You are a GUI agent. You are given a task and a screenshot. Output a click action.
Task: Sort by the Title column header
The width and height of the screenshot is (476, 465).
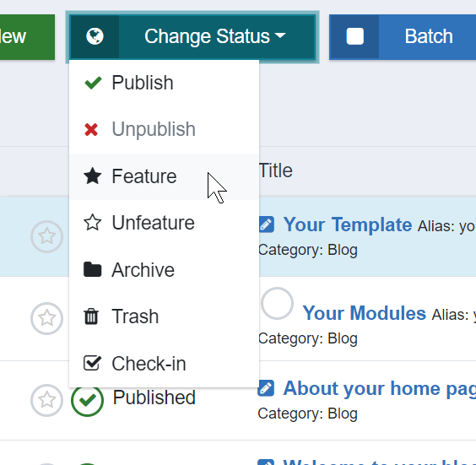click(276, 170)
